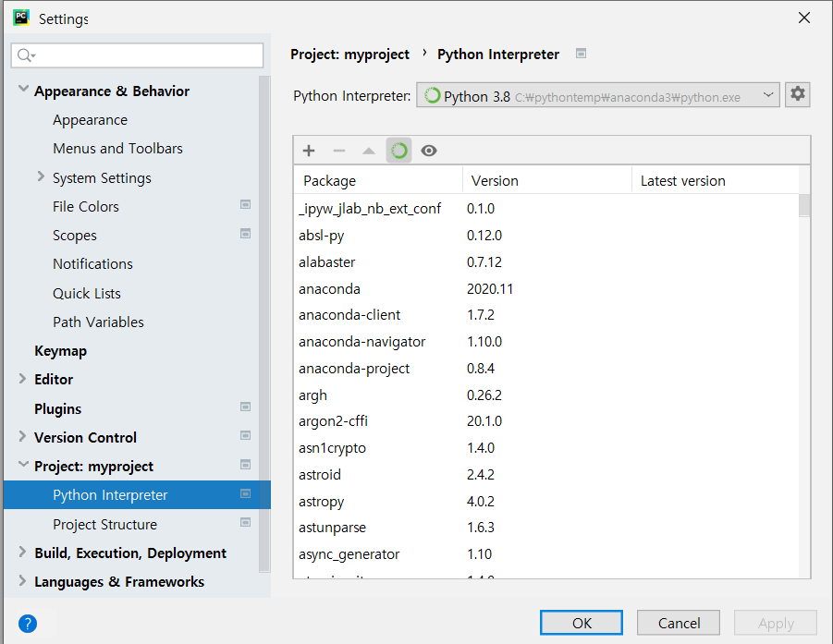Expand the Version Control section
Image resolution: width=833 pixels, height=644 pixels.
[22, 436]
